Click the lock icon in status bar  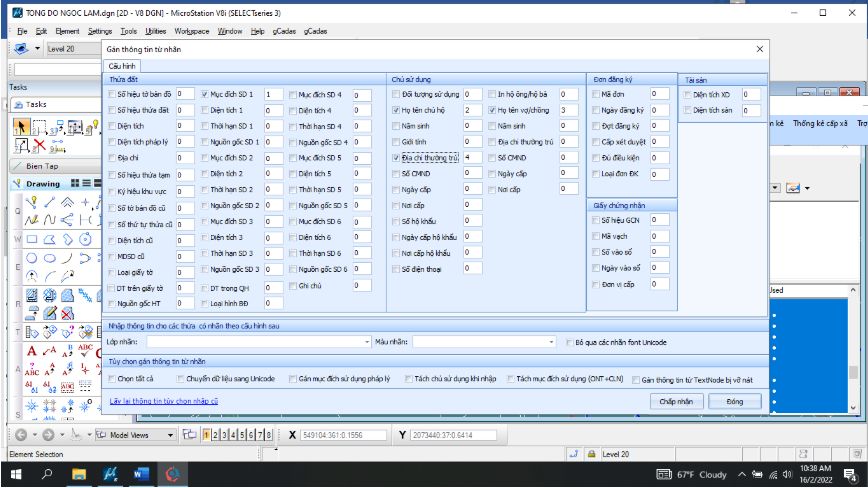click(591, 454)
